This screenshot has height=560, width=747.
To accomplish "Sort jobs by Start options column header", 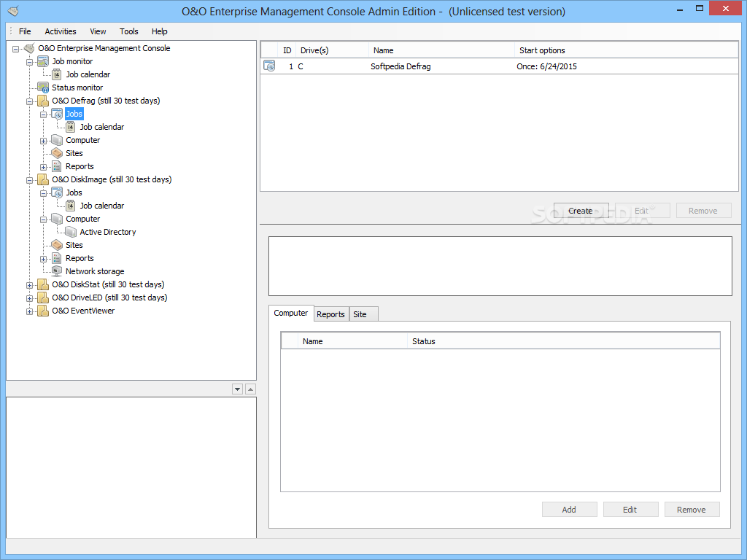I will coord(625,50).
